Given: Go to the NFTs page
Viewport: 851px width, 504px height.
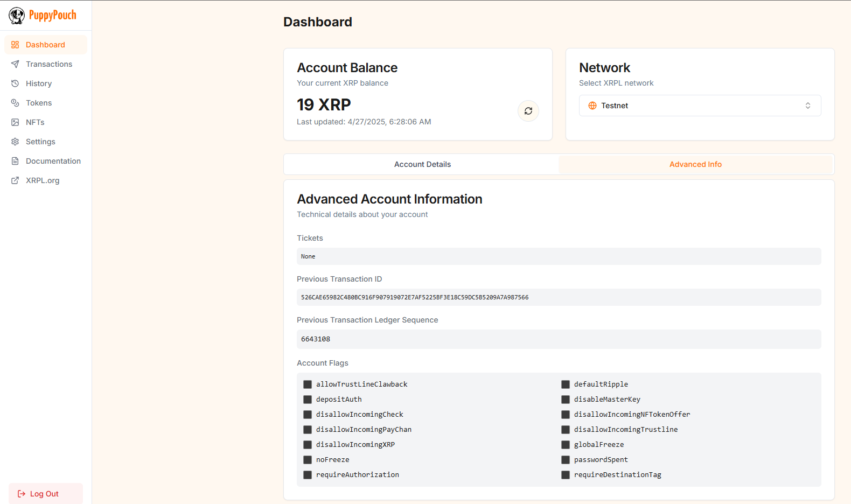Looking at the screenshot, I should 46,122.
